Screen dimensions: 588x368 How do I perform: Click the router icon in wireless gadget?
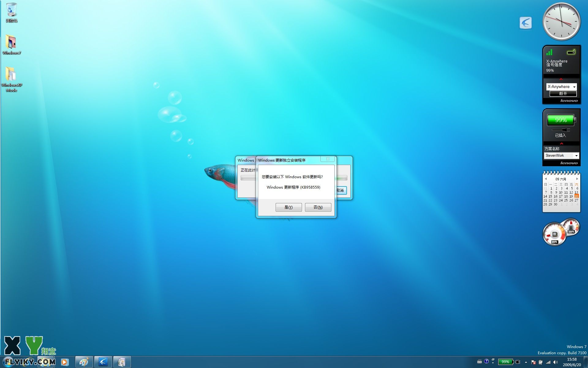click(x=571, y=52)
